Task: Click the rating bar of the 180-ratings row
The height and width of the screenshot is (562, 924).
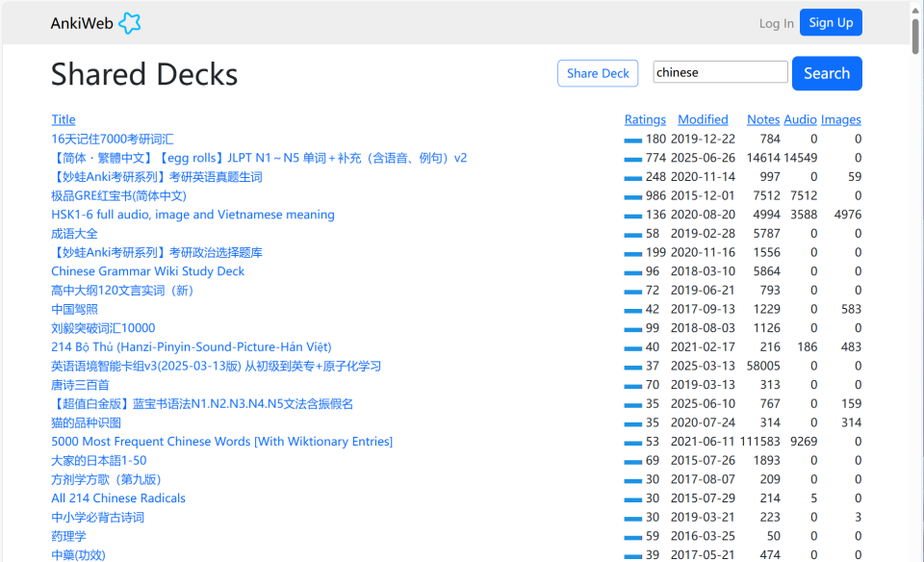Action: pyautogui.click(x=633, y=140)
